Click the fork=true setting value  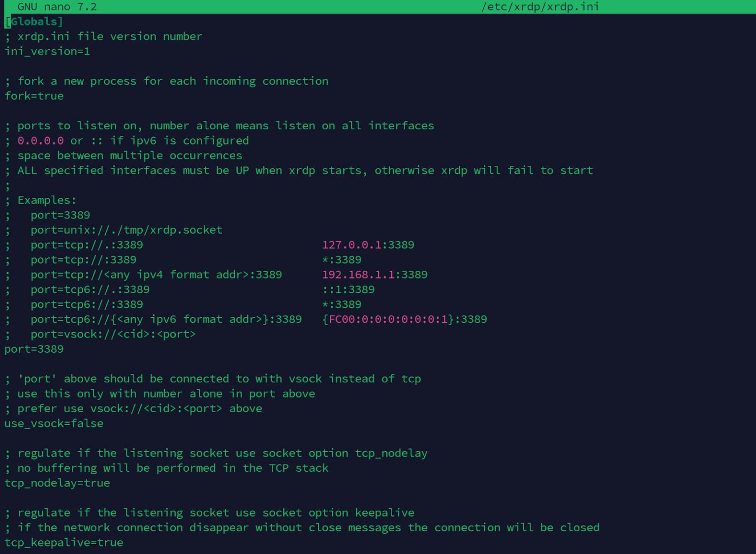coord(33,96)
